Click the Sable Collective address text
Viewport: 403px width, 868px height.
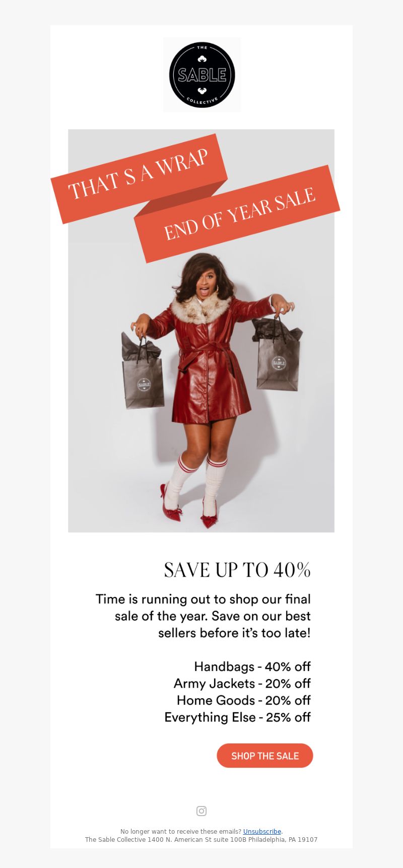201,840
